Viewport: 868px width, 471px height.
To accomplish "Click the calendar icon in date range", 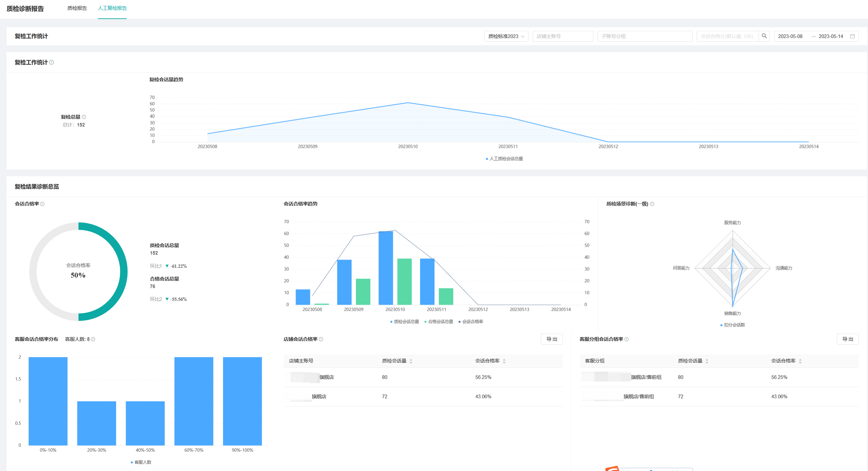I will (x=852, y=36).
